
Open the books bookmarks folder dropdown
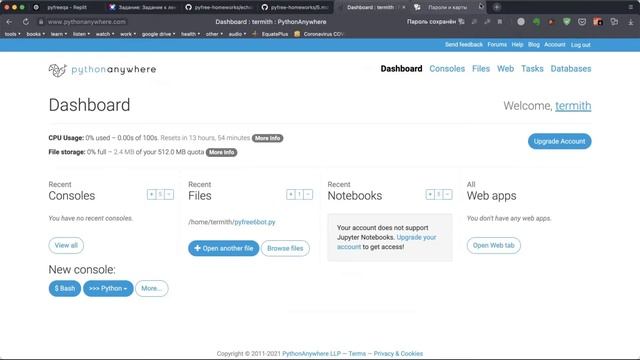click(x=36, y=34)
